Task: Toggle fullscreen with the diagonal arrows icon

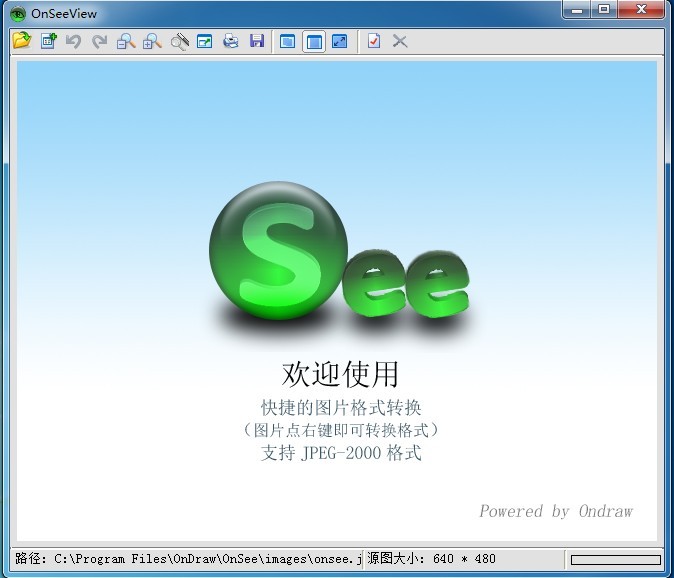Action: [x=340, y=41]
